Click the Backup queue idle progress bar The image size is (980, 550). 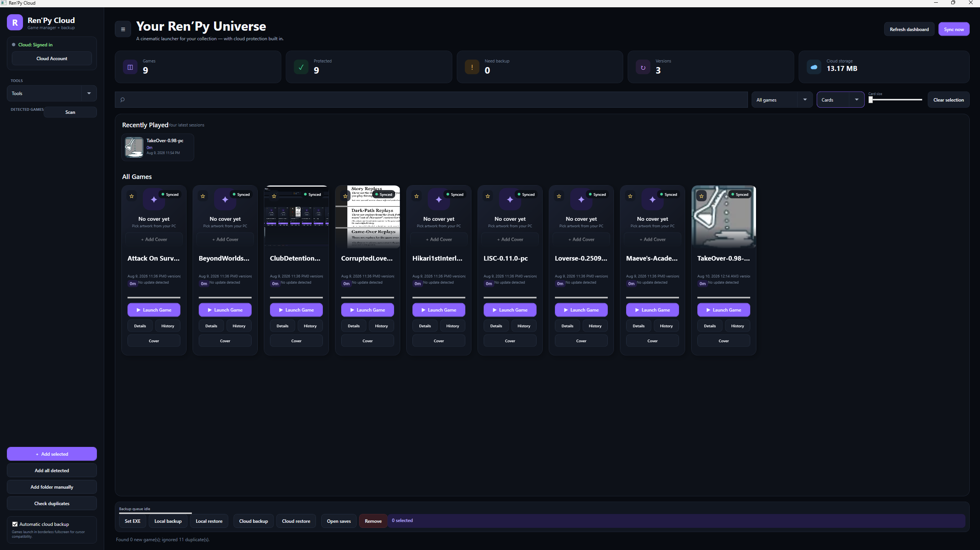[x=155, y=513]
